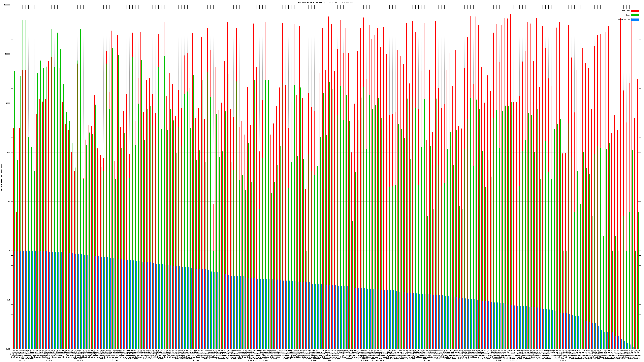Viewport: 644px width, 362px height.
Task: Click the first blue score bar at far left
Action: tap(15, 300)
